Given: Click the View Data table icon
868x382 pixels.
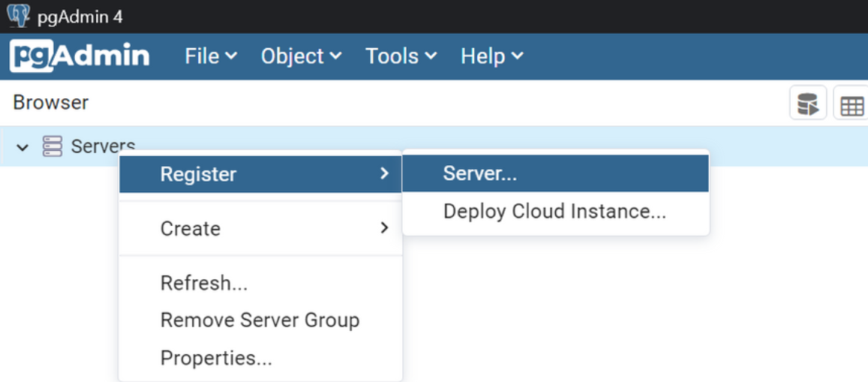Looking at the screenshot, I should coord(851,103).
